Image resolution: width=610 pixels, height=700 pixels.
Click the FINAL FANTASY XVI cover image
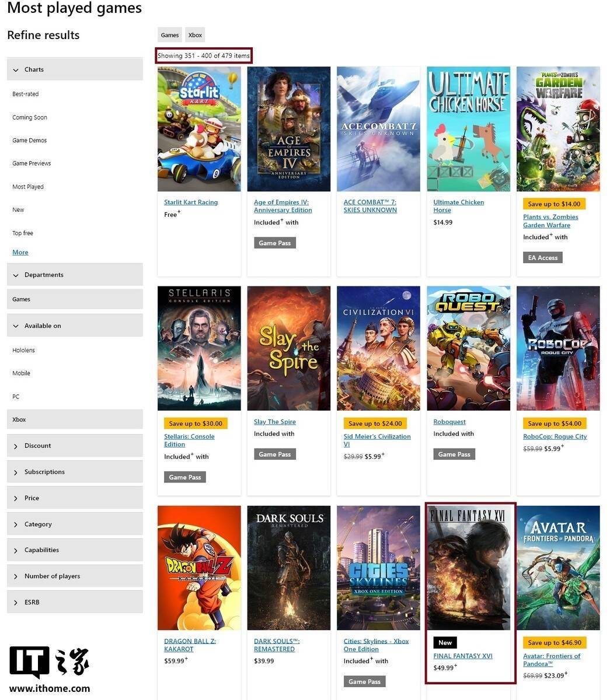[x=469, y=568]
